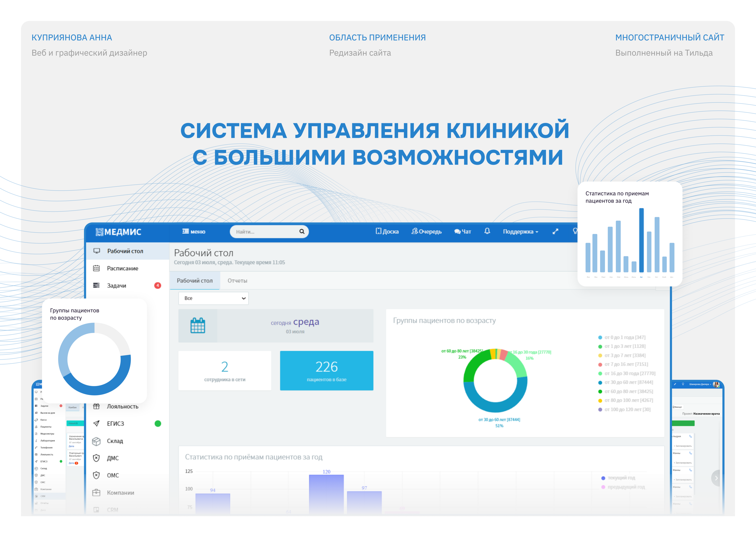
Task: Open ЕГИСЗ paper-plane sidebar item
Action: (x=115, y=424)
